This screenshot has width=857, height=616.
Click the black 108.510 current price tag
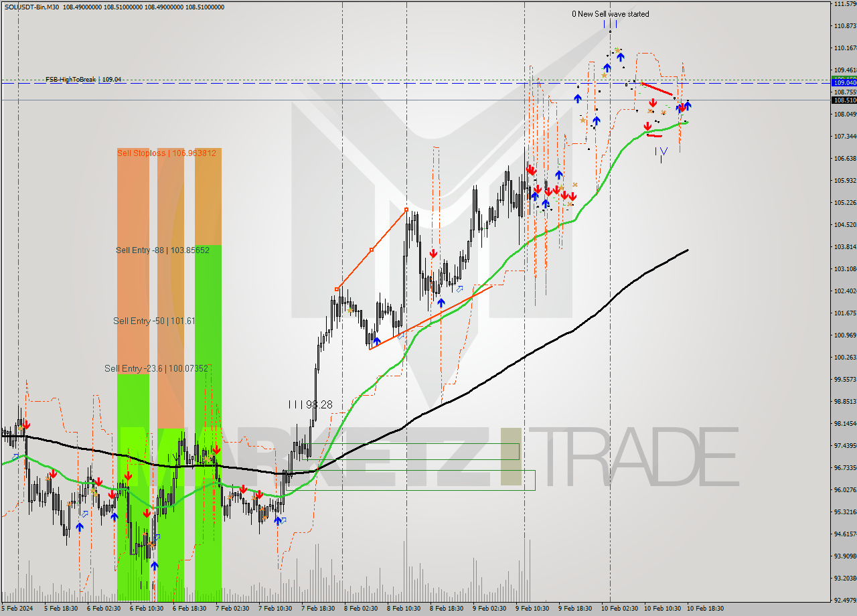(x=844, y=100)
